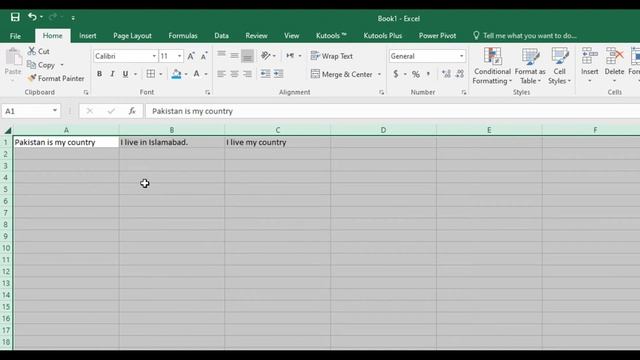
Task: Click the Middle Align icon
Action: pyautogui.click(x=234, y=56)
